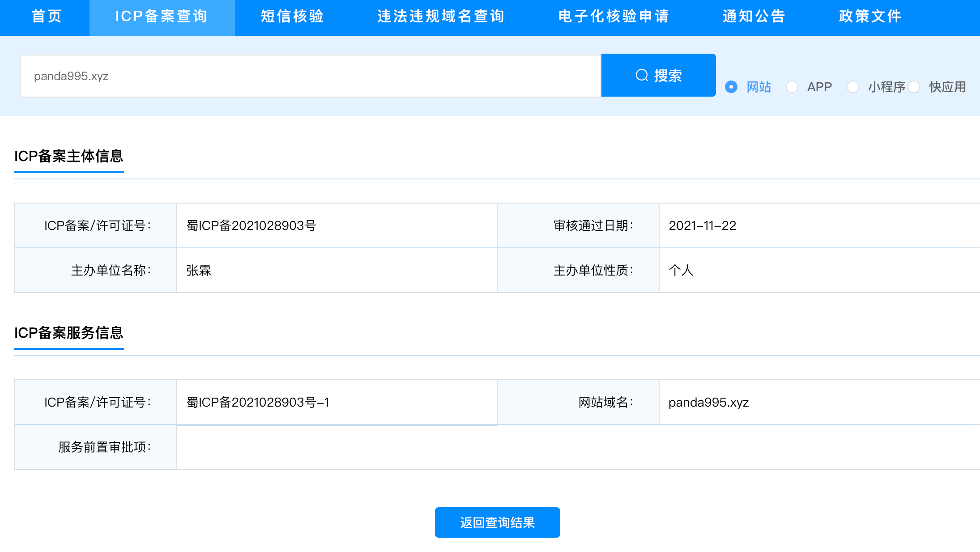Select the APP radio button
980x552 pixels.
(x=793, y=87)
